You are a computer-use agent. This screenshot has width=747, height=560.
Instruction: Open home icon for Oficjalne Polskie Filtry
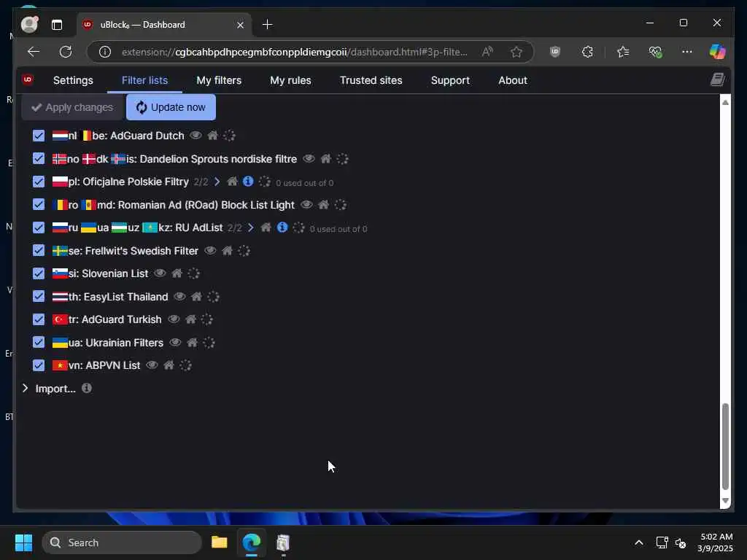pos(233,182)
